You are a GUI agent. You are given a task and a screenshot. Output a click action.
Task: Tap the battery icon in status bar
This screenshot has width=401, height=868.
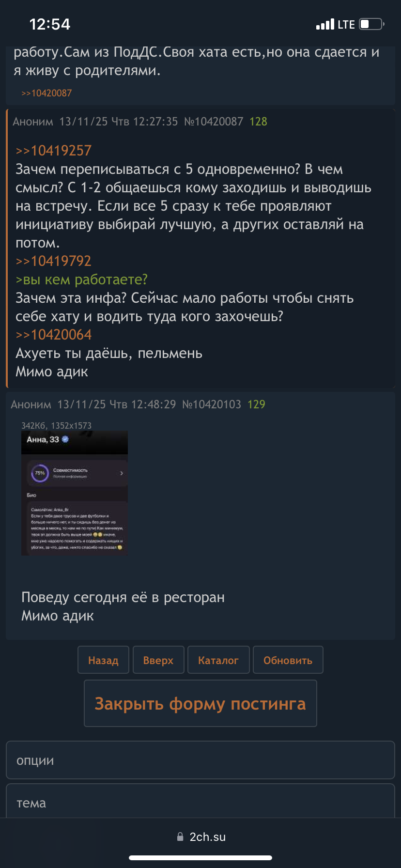(372, 24)
